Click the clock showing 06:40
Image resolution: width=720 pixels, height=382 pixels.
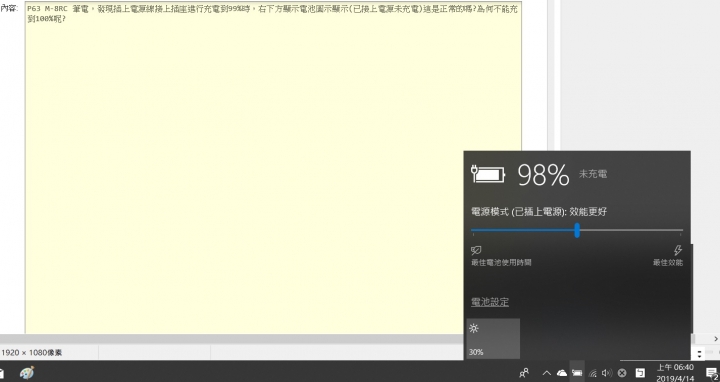[x=675, y=367]
